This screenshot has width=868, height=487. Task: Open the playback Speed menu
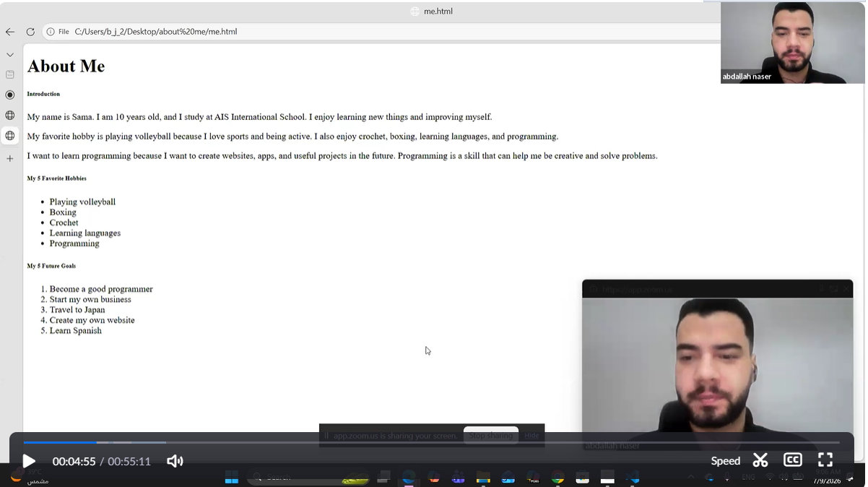(x=725, y=461)
